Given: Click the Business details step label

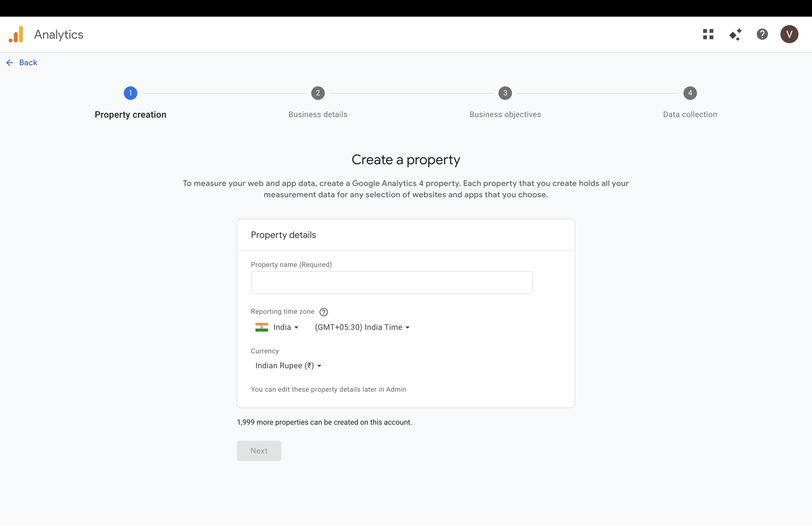Looking at the screenshot, I should [318, 114].
